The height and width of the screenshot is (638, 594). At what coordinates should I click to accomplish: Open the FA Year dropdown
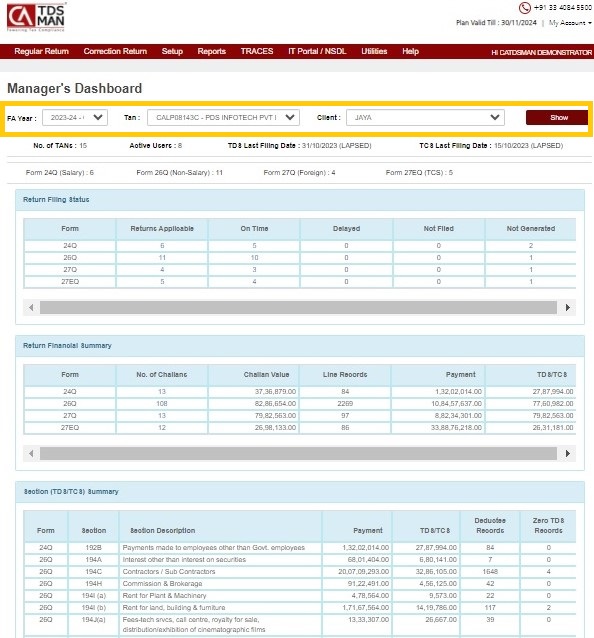click(75, 118)
